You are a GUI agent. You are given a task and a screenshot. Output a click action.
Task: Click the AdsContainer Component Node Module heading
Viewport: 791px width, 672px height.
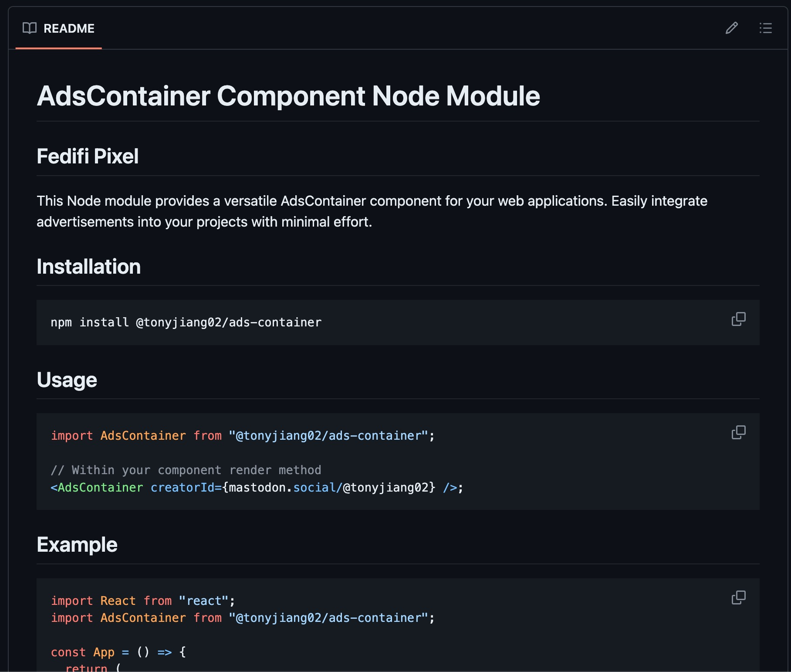coord(288,96)
